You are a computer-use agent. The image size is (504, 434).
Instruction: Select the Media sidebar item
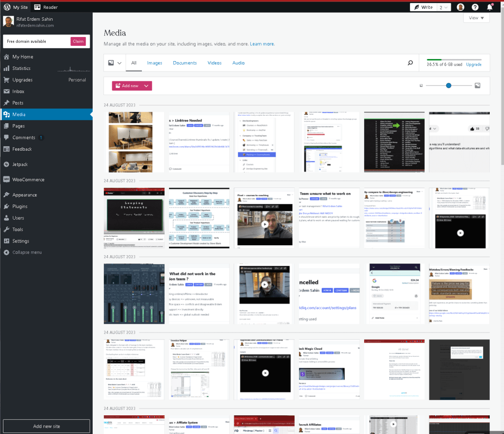click(x=46, y=114)
